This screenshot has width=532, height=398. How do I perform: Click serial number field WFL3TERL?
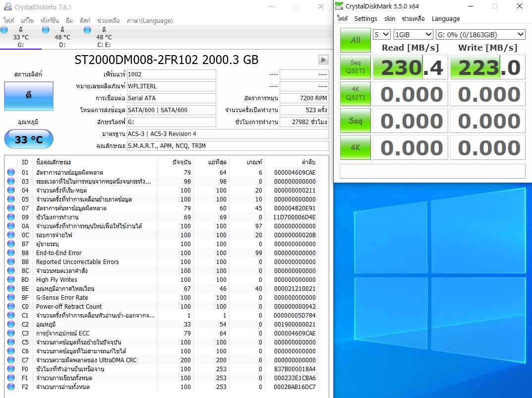tap(172, 86)
